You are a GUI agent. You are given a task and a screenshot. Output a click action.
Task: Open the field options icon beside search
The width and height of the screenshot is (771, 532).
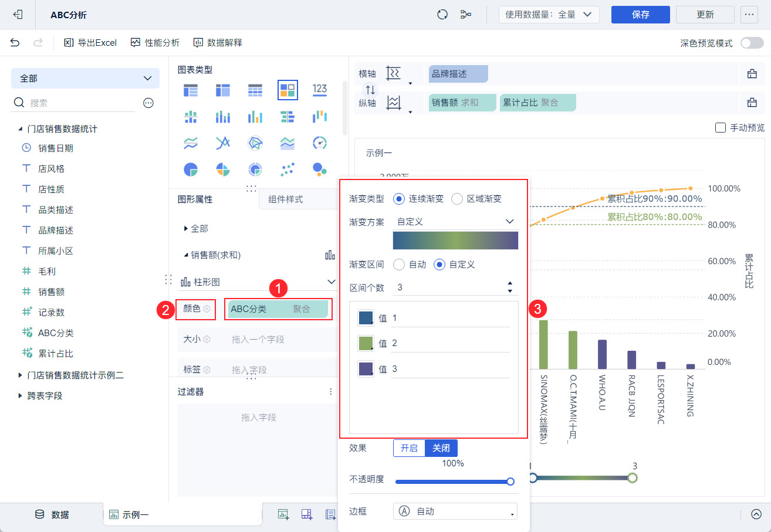148,103
